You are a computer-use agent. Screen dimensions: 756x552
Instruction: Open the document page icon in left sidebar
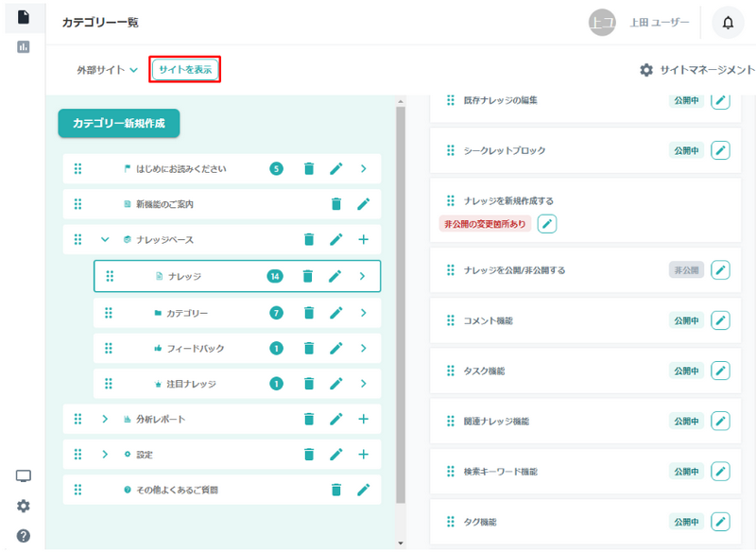[23, 16]
